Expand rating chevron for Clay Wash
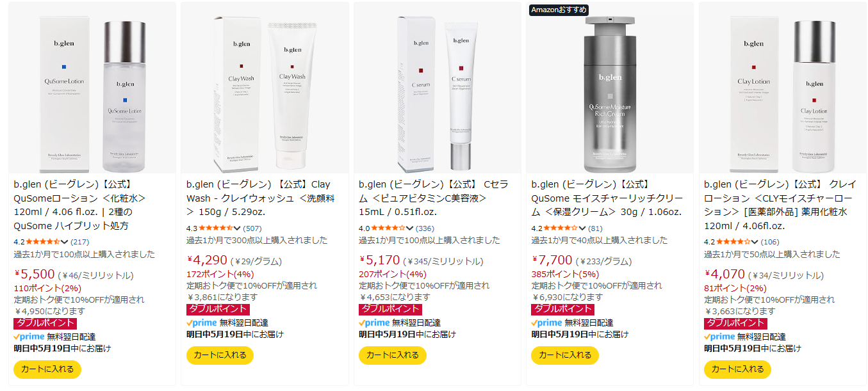The image size is (868, 391). [x=237, y=228]
